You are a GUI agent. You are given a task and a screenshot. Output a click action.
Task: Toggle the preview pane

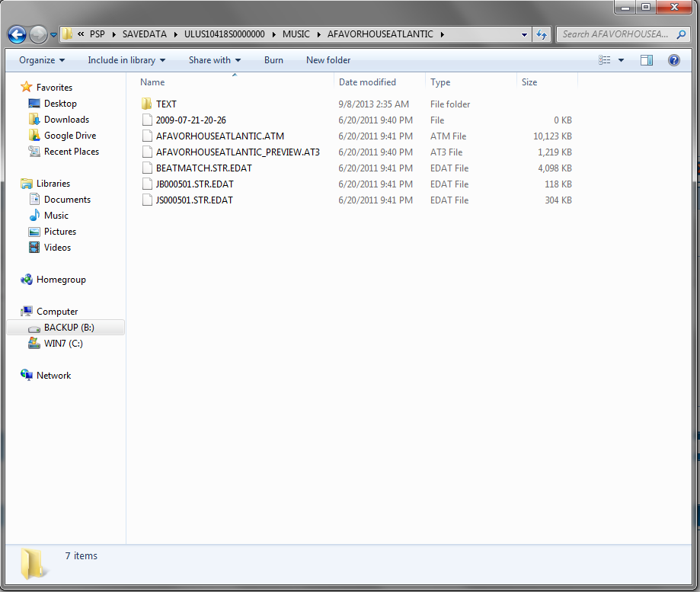pyautogui.click(x=647, y=60)
